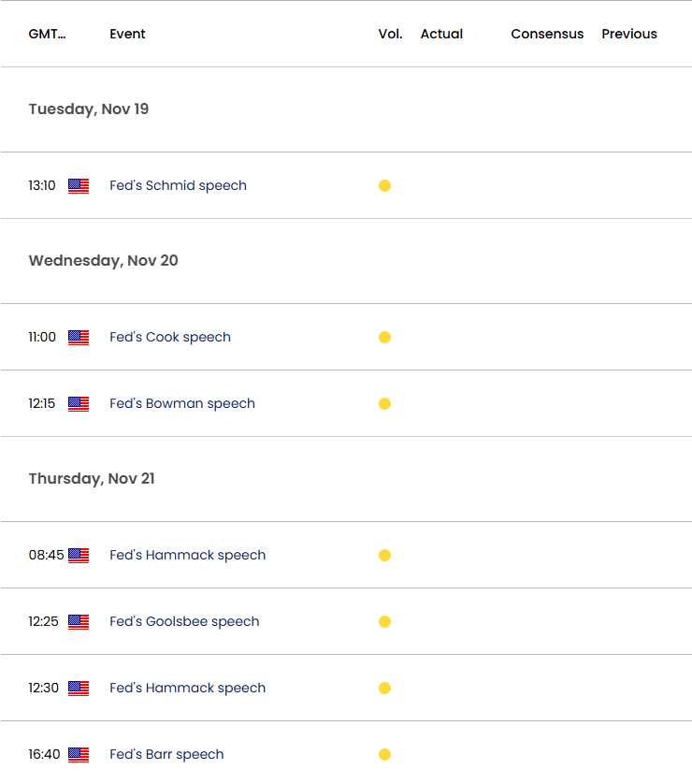Click the US flag beside the 16:40 Barr speech
This screenshot has height=784, width=692.
[x=79, y=755]
